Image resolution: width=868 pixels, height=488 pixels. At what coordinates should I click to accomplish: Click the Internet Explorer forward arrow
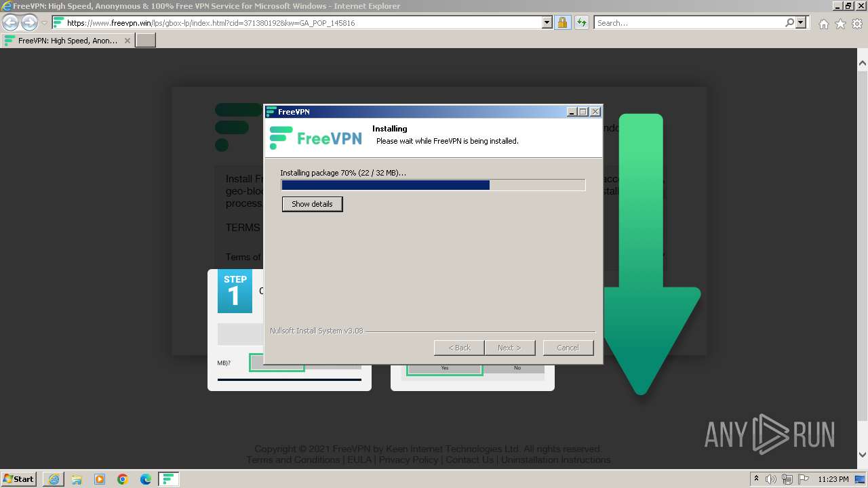click(x=29, y=23)
